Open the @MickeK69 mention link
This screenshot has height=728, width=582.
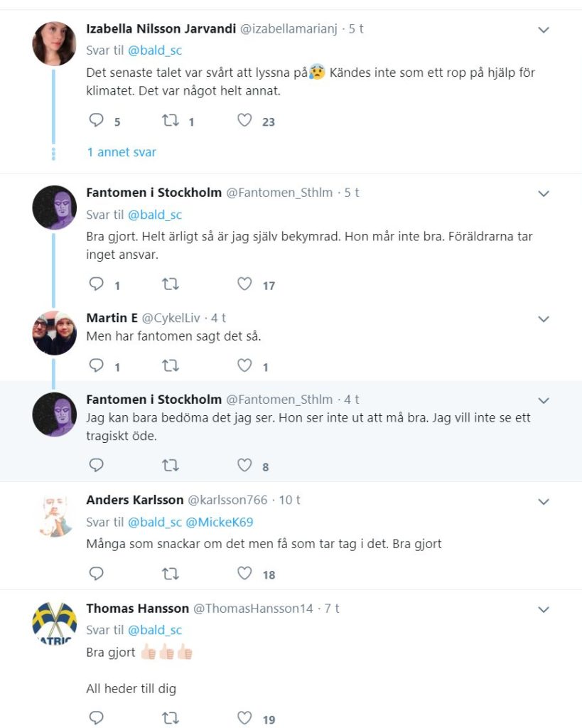(219, 522)
